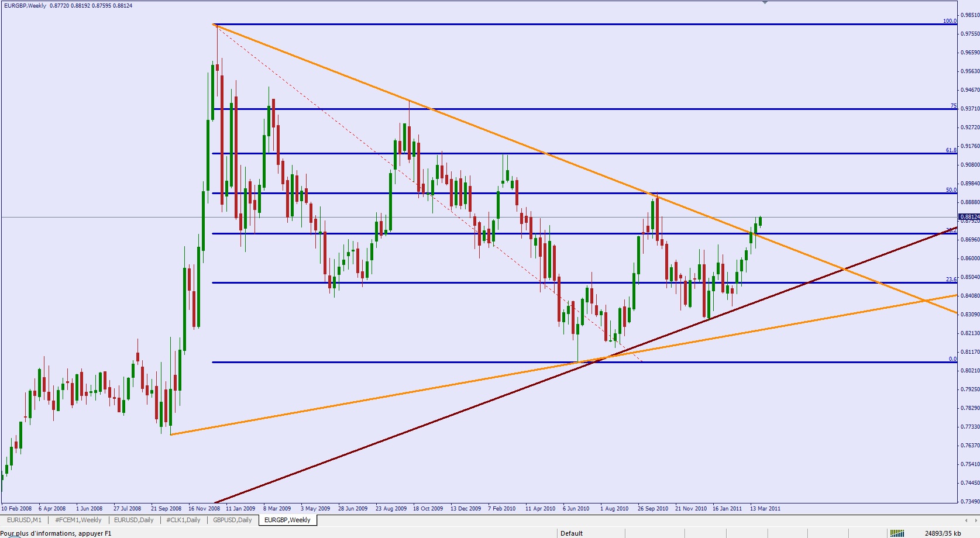Click the 10 Feb 2008 date label

click(16, 509)
